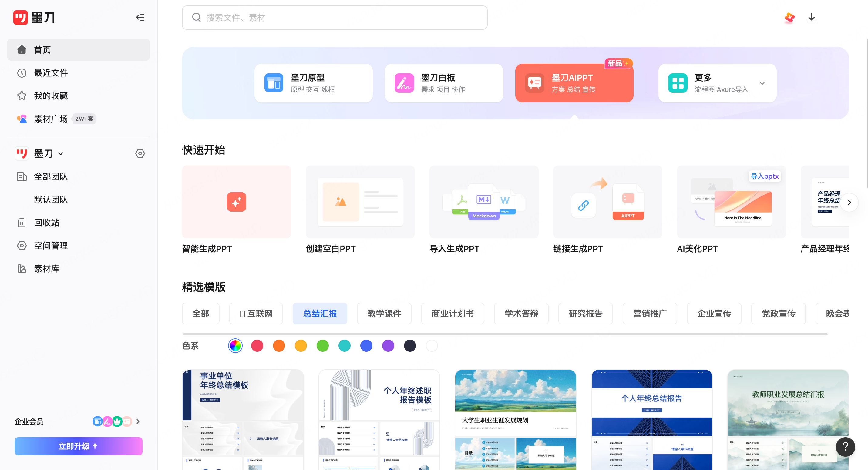Open 空间管理 space management

click(x=51, y=245)
